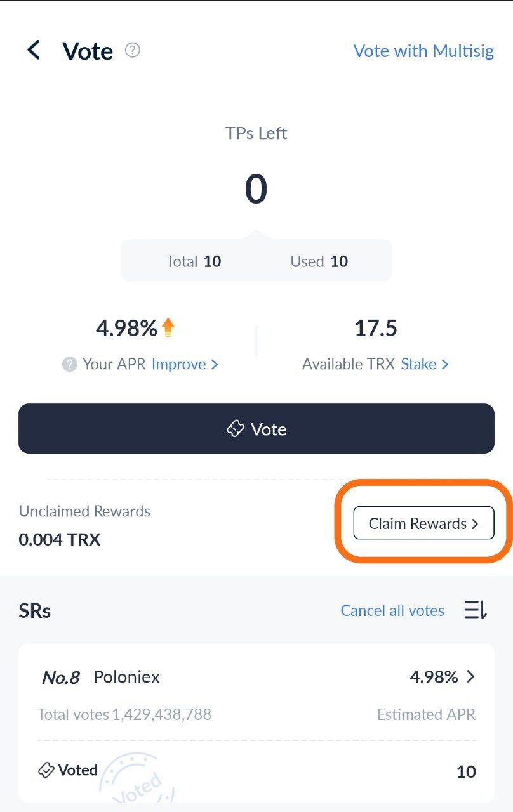Open the help icon next to Vote title
513x812 pixels.
click(133, 50)
